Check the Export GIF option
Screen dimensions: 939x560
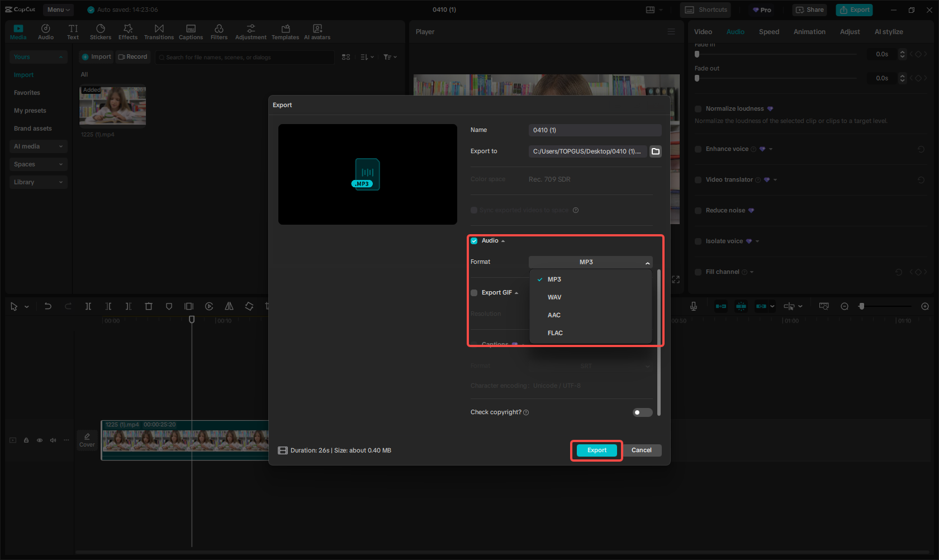[473, 292]
